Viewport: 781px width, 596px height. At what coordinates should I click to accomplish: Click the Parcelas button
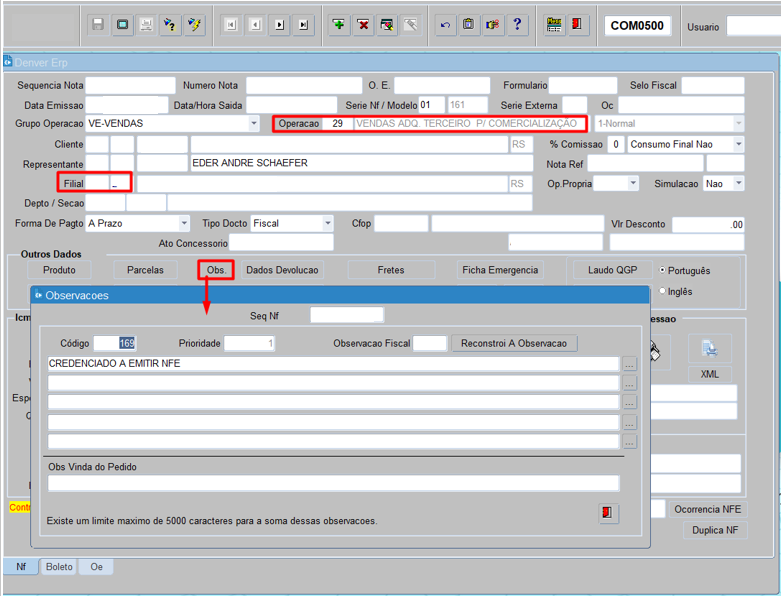(x=145, y=270)
